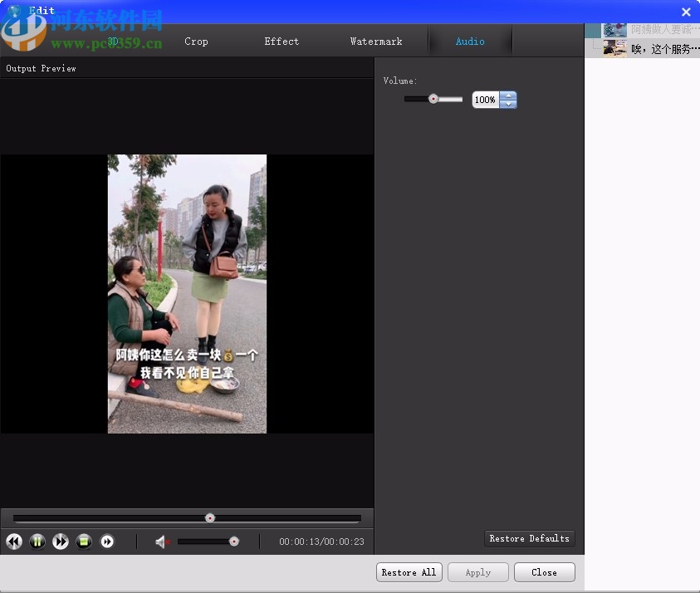This screenshot has height=593, width=700.
Task: Open the 3D editing tab
Action: pyautogui.click(x=111, y=41)
